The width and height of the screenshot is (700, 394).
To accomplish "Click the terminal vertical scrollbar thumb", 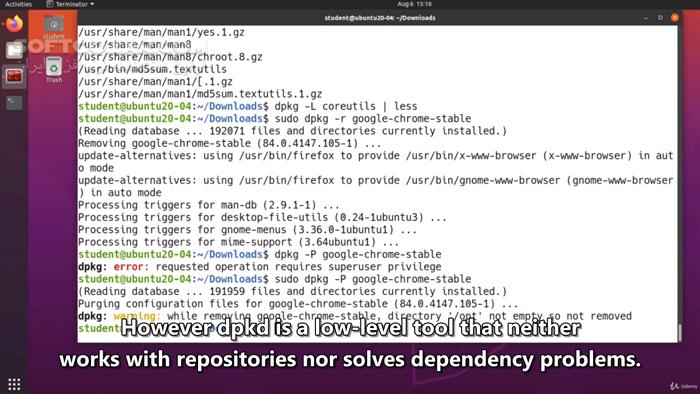I will tap(680, 332).
